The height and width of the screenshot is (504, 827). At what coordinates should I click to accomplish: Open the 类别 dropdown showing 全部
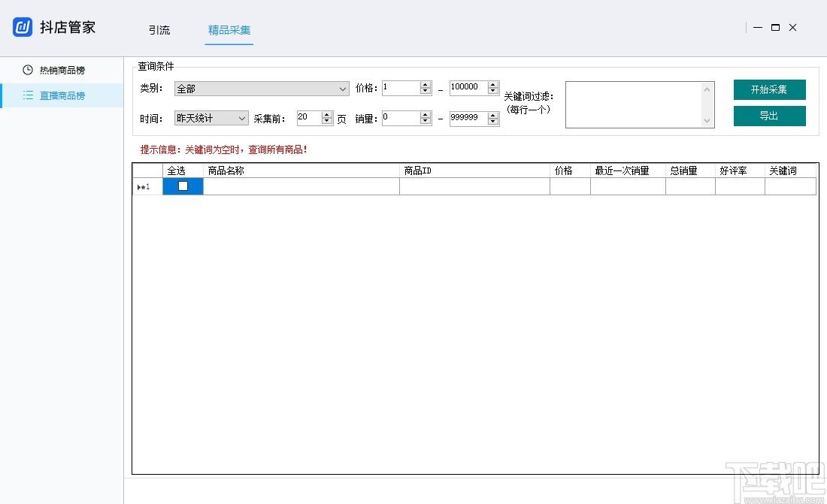coord(262,89)
